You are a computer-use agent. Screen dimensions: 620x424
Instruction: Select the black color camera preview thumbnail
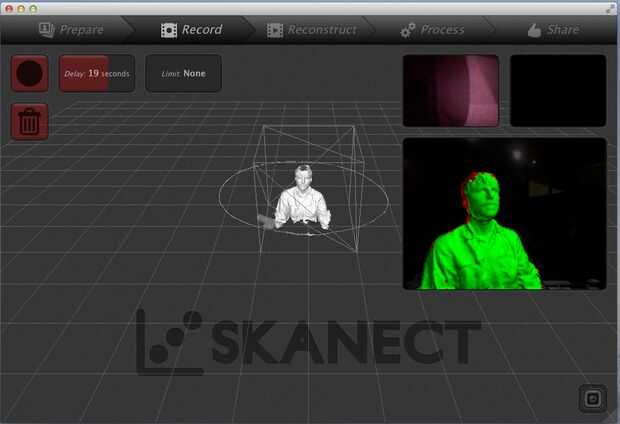558,91
